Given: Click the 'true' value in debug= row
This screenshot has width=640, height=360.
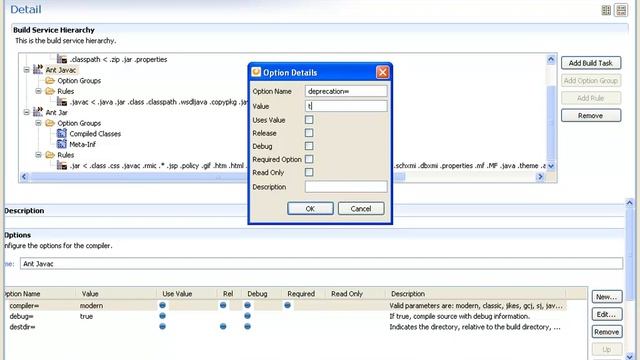Looking at the screenshot, I should coord(86,316).
